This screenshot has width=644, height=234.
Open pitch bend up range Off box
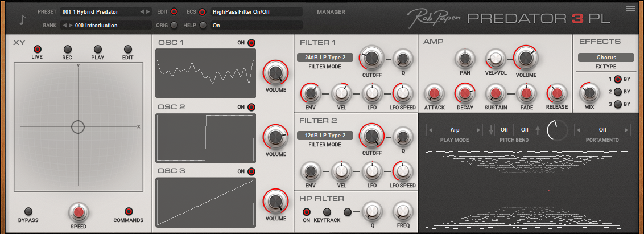pos(525,130)
